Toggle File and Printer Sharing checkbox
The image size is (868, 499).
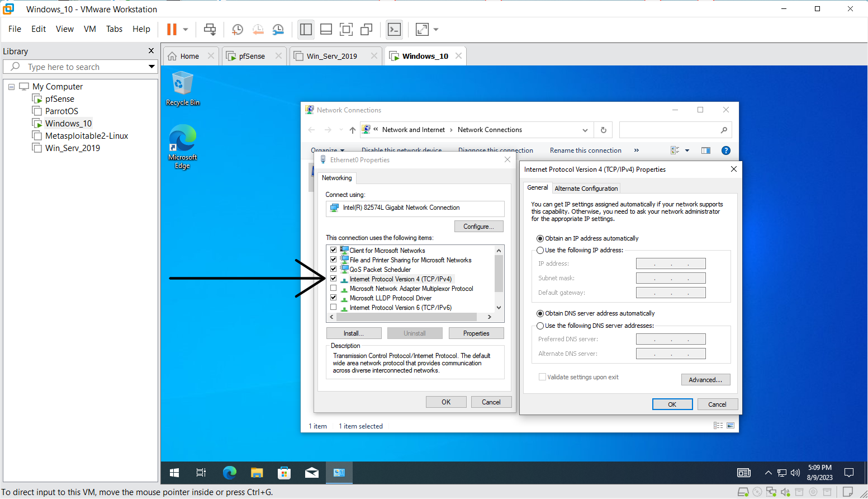(334, 260)
